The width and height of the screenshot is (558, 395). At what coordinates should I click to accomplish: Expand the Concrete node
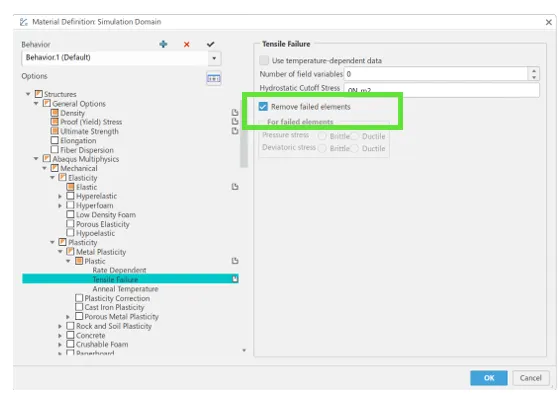coord(60,335)
